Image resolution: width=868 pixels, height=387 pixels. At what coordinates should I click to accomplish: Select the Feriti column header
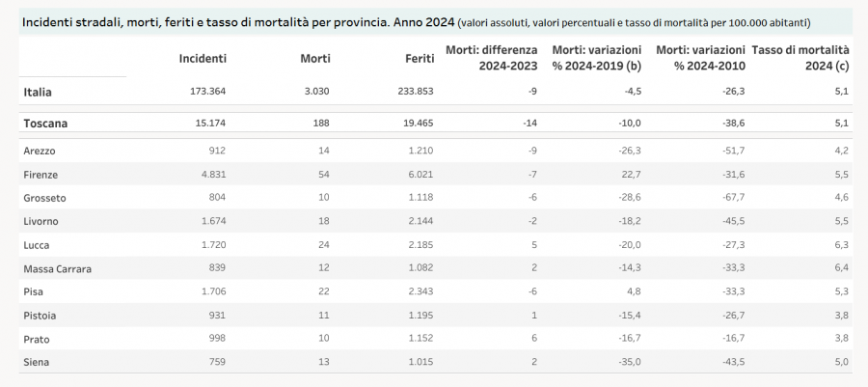419,59
